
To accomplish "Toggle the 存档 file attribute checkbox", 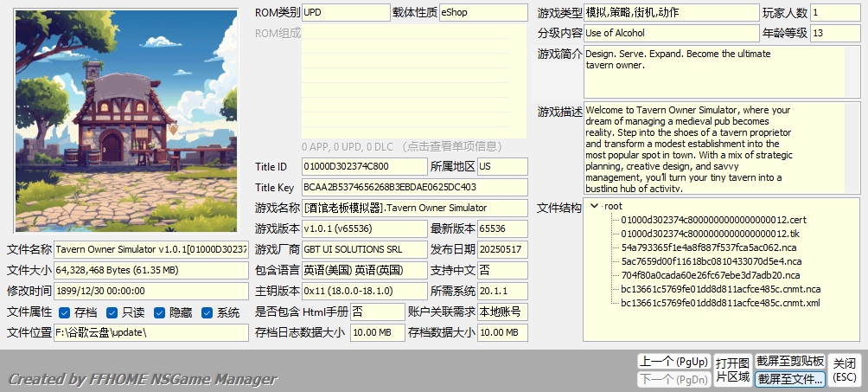I will 64,312.
